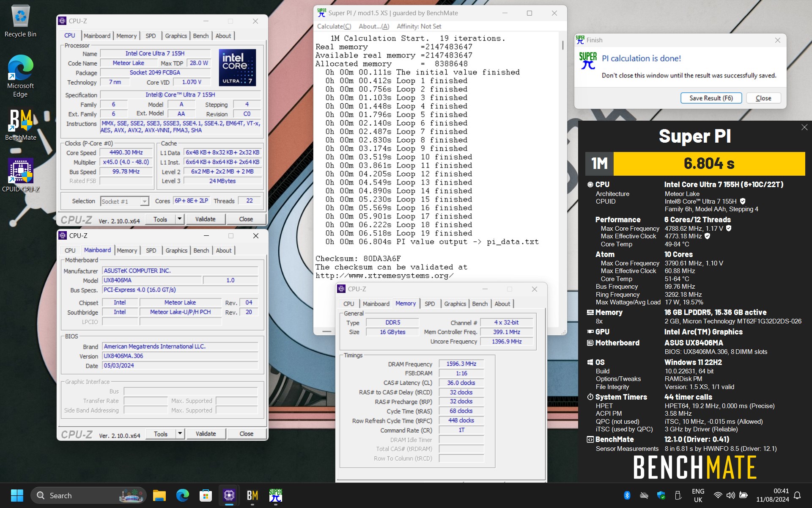Open the volume speaker tray icon
This screenshot has height=508, width=812.
(x=730, y=495)
